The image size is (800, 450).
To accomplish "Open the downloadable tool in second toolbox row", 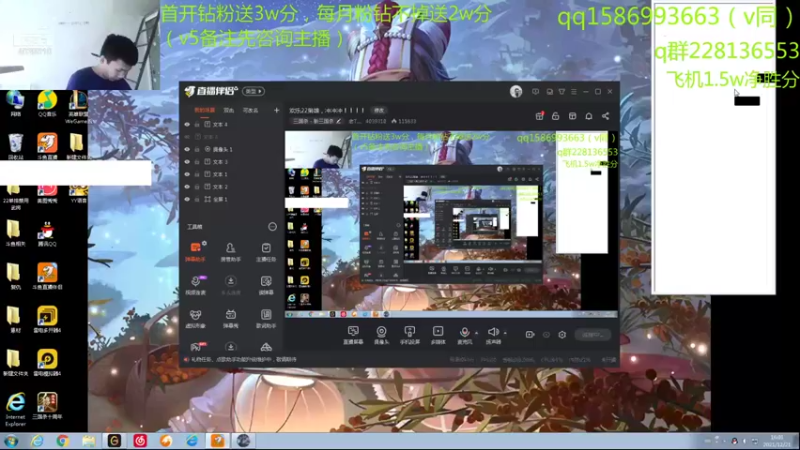I will pyautogui.click(x=231, y=285).
